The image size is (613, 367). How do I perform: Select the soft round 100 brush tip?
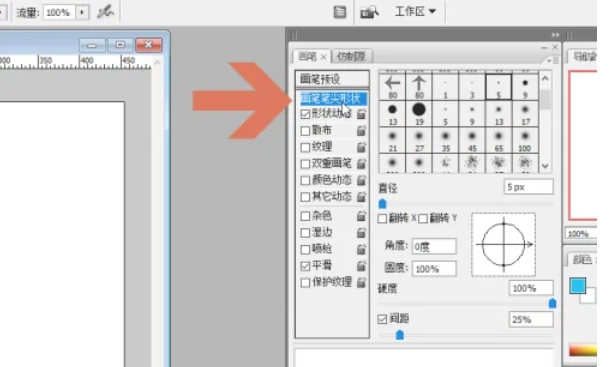[525, 140]
